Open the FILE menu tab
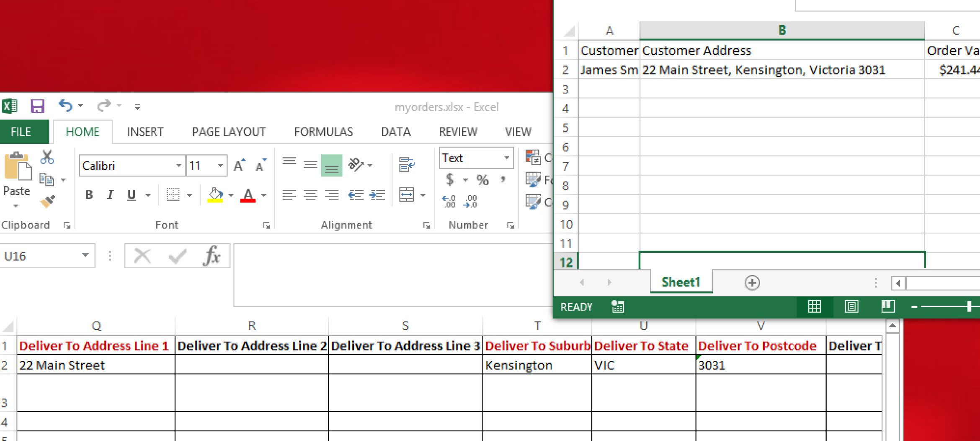This screenshot has width=980, height=441. click(x=21, y=132)
